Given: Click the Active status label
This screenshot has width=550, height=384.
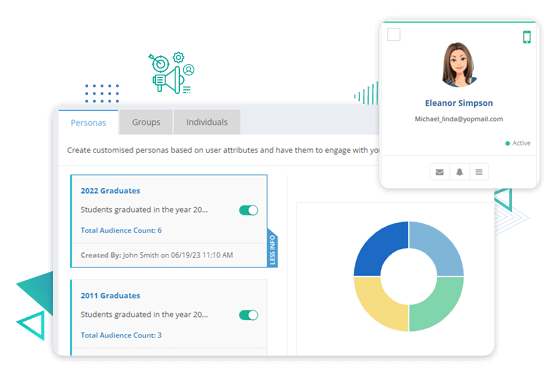Looking at the screenshot, I should (521, 143).
